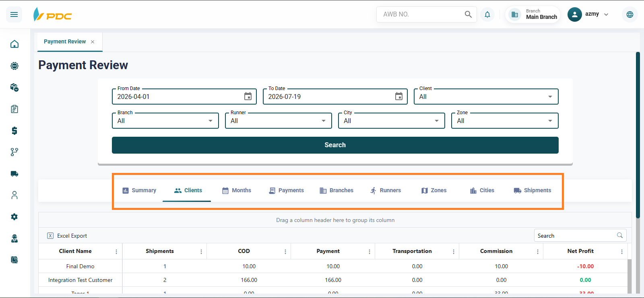Open Shipments column menu dots
This screenshot has height=298, width=644.
(201, 252)
